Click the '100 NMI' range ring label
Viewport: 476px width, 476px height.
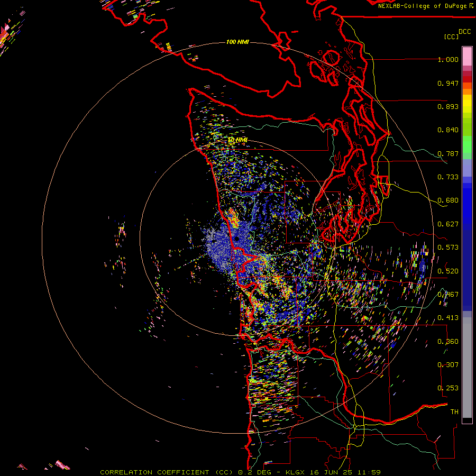(237, 42)
